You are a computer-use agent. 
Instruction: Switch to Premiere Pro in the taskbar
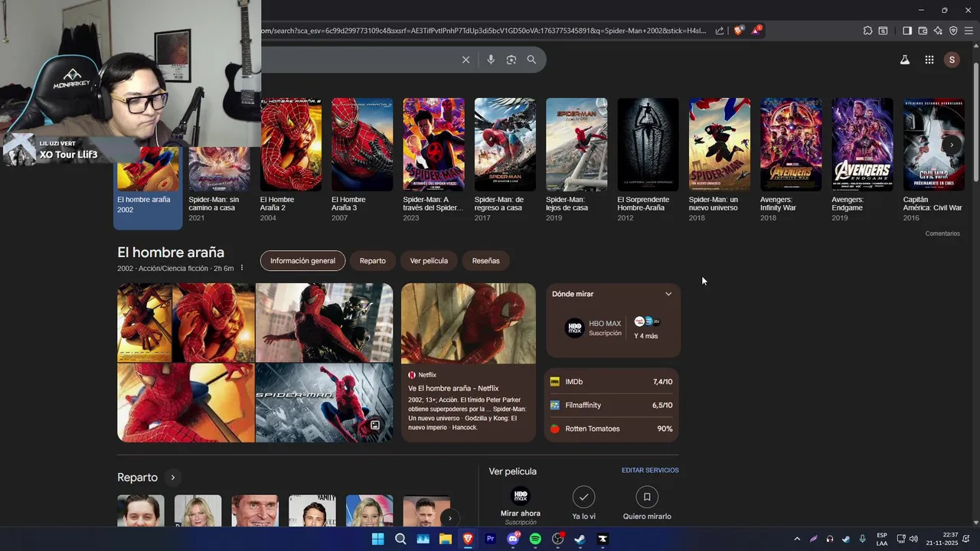[x=491, y=539]
